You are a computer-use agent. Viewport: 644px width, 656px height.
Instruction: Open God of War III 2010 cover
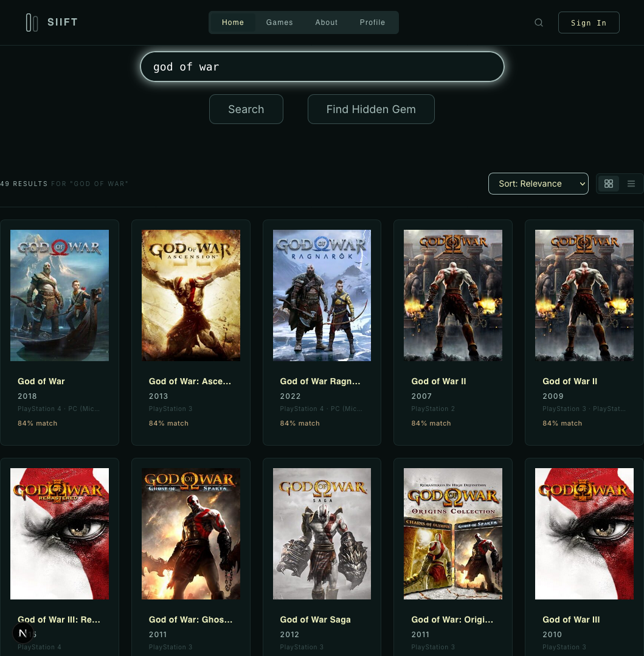tap(584, 534)
